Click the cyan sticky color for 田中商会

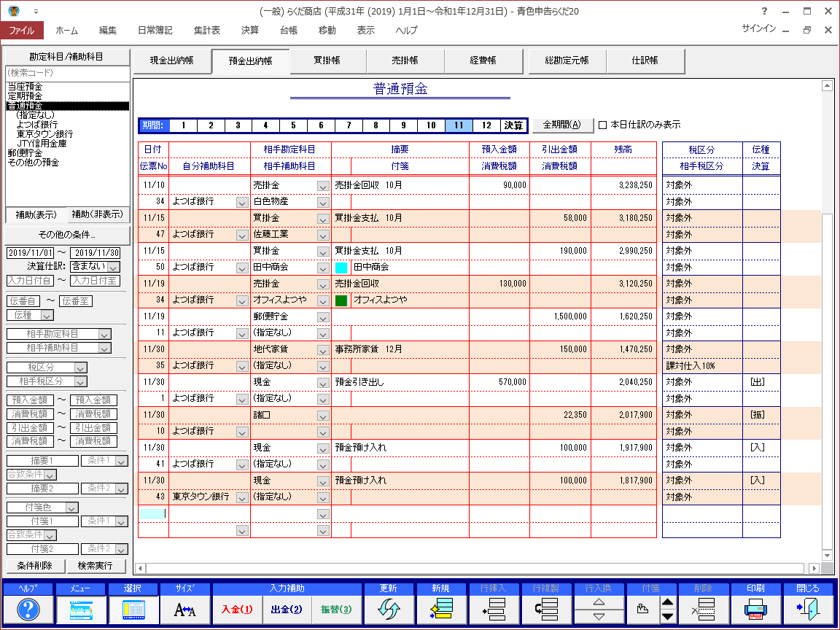(x=341, y=268)
